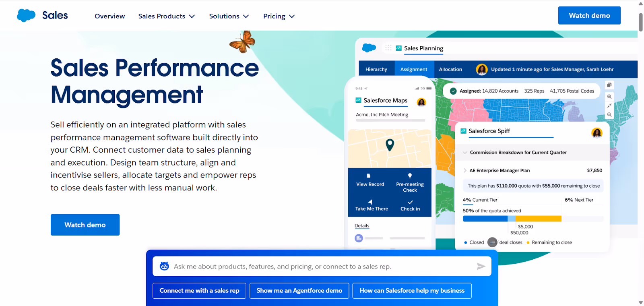Click the zoom in magnifier on map
The image size is (644, 306).
[609, 97]
